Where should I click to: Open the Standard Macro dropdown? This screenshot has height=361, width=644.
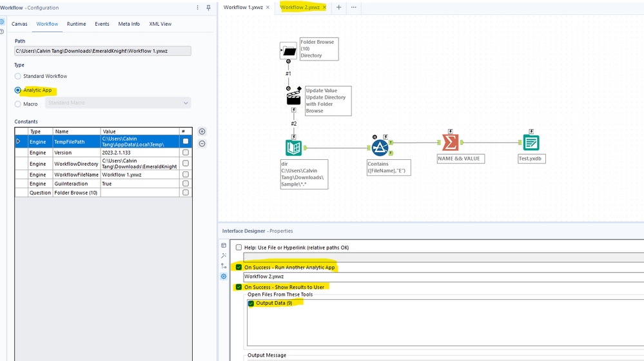(118, 103)
